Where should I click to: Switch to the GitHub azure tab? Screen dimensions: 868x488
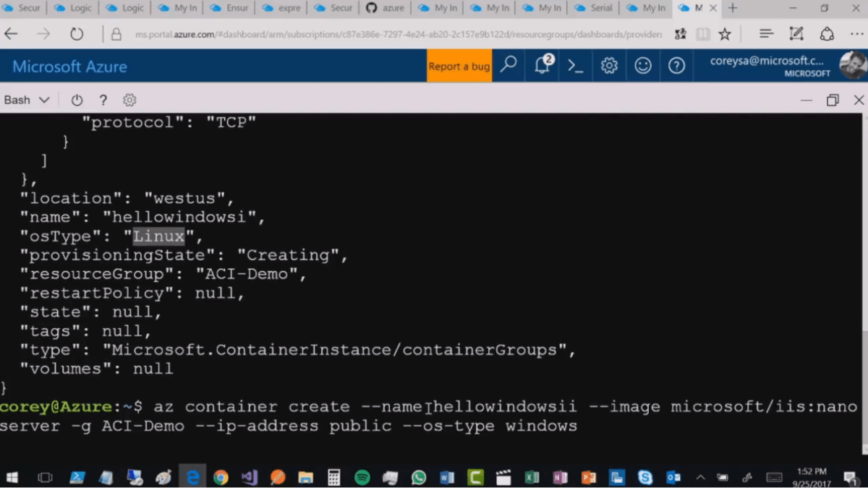(x=384, y=9)
